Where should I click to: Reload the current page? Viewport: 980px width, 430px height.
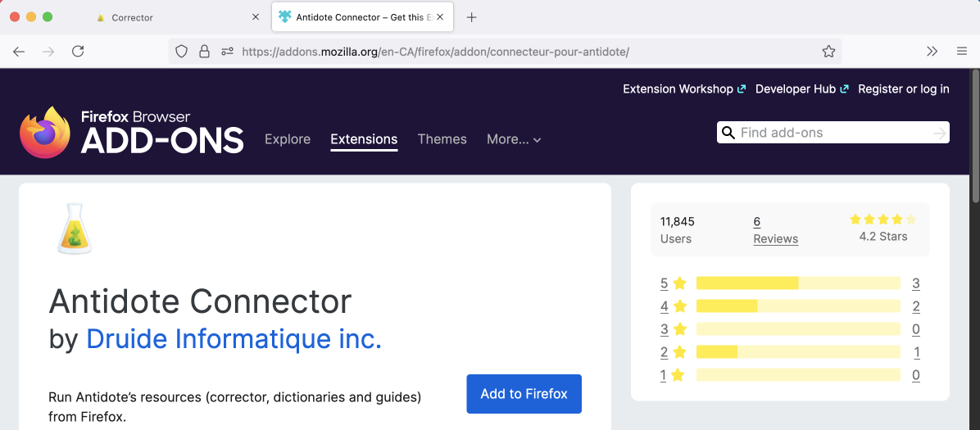point(78,52)
